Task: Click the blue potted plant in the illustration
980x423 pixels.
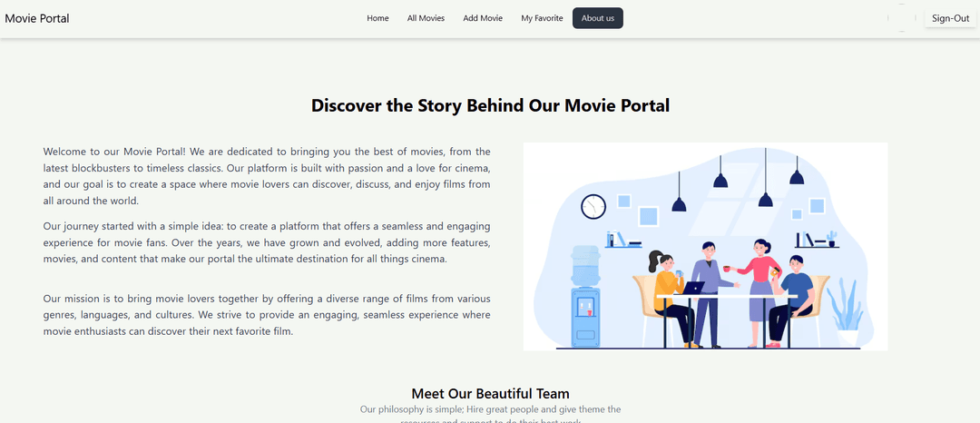Action: (845, 310)
